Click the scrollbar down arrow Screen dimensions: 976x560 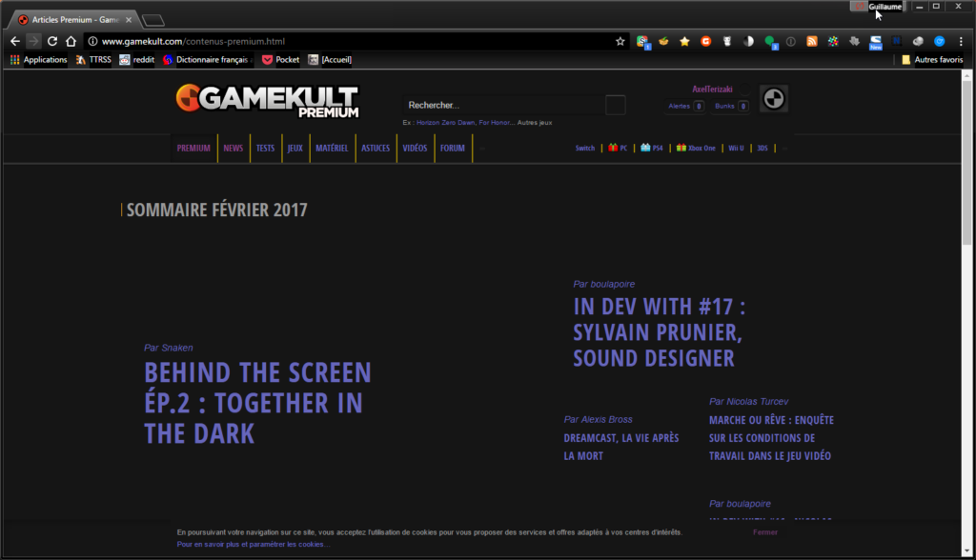(966, 550)
